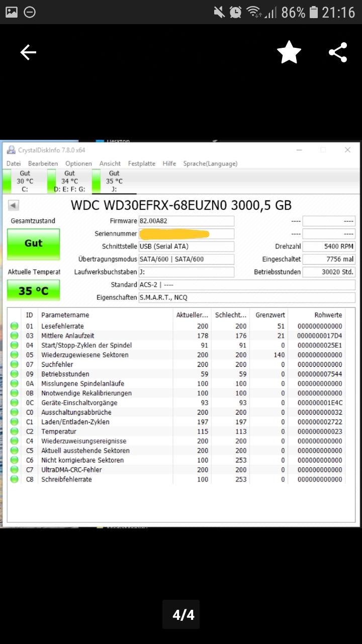The image size is (362, 644).
Task: Open the Festplatte menu
Action: pos(142,164)
